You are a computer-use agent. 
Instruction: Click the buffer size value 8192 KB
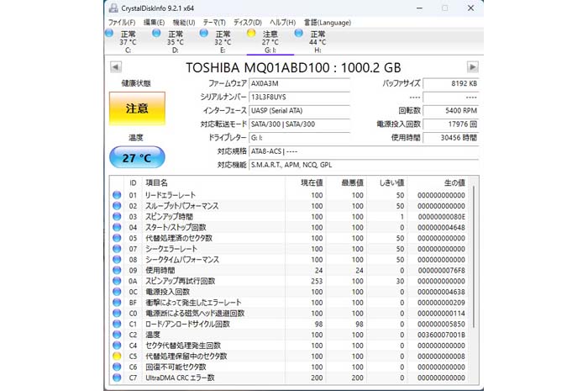coord(451,83)
